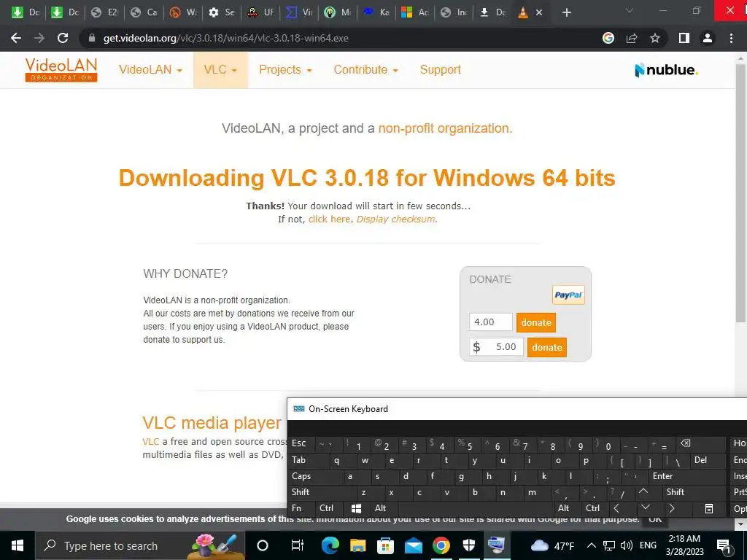The height and width of the screenshot is (560, 747).
Task: Switch to the 'Vi' browser tab
Action: 298,12
